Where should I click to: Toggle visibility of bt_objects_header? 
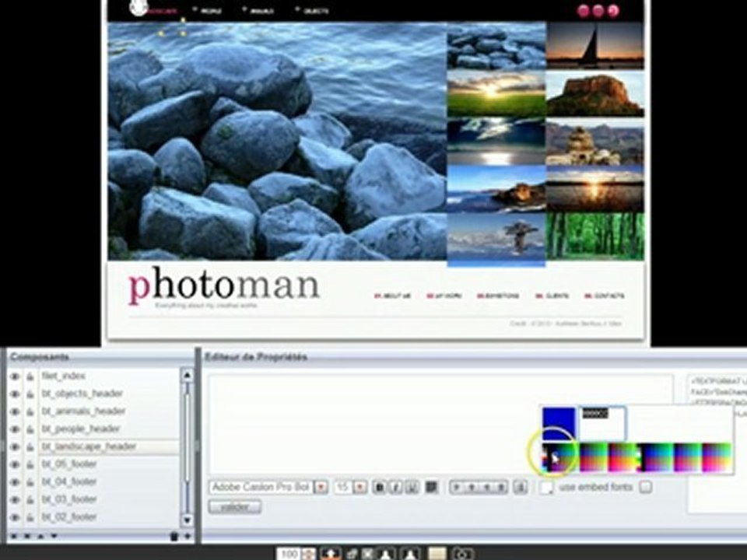coord(15,394)
